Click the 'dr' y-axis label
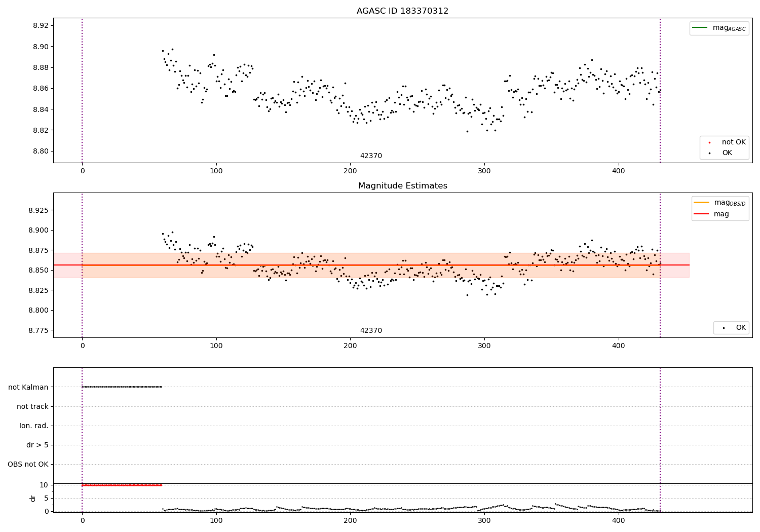This screenshot has height=532, width=760. coord(33,498)
